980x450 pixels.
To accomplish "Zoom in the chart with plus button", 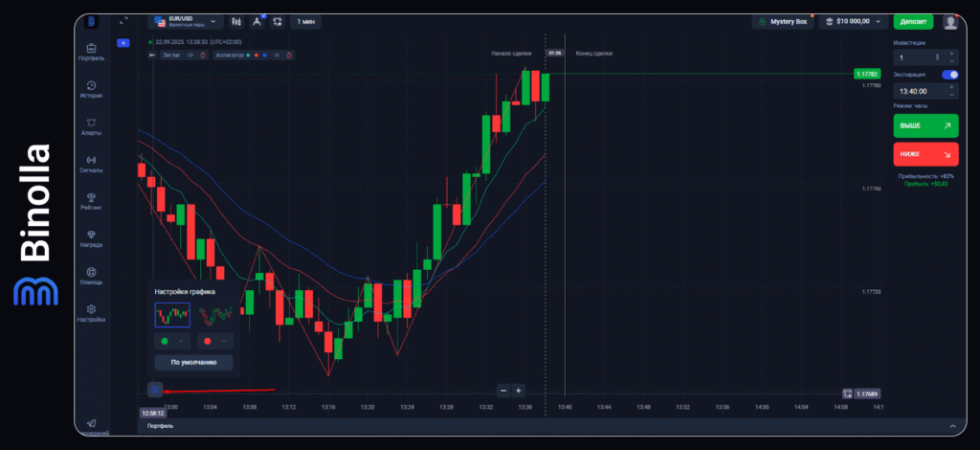I will point(518,390).
